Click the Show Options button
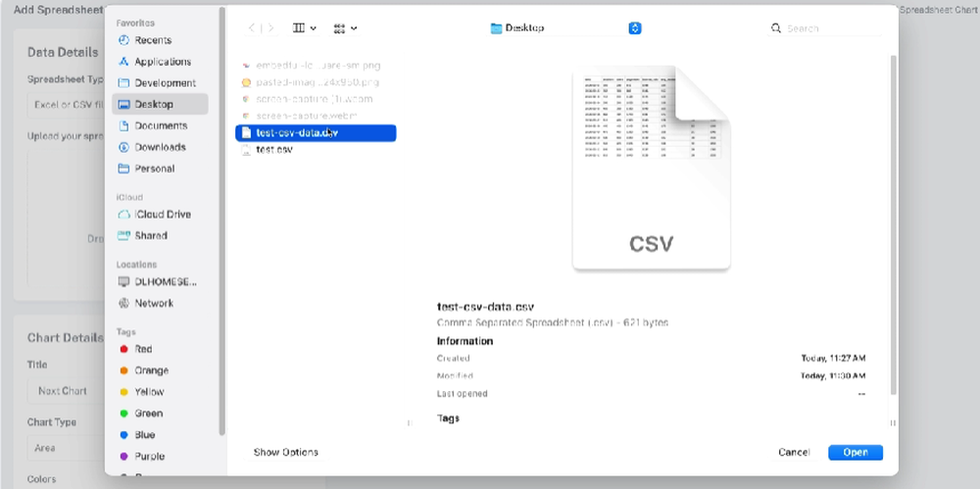The height and width of the screenshot is (489, 980). click(x=285, y=452)
